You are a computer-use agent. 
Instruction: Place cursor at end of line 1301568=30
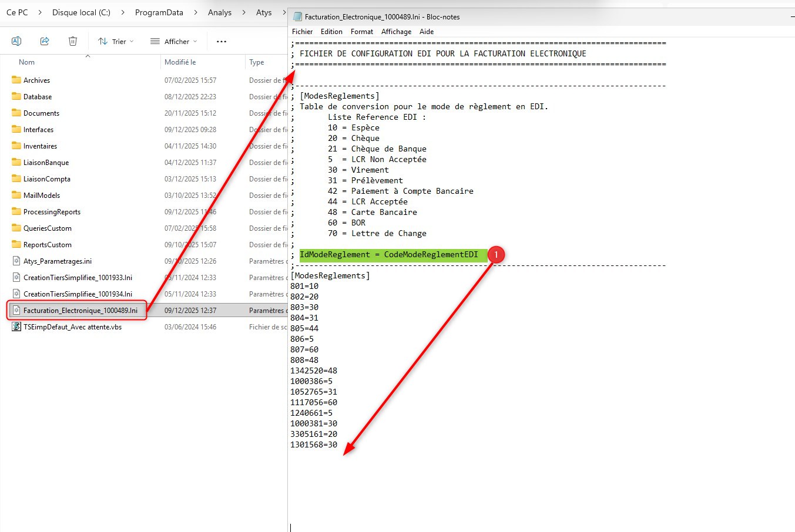pyautogui.click(x=338, y=445)
